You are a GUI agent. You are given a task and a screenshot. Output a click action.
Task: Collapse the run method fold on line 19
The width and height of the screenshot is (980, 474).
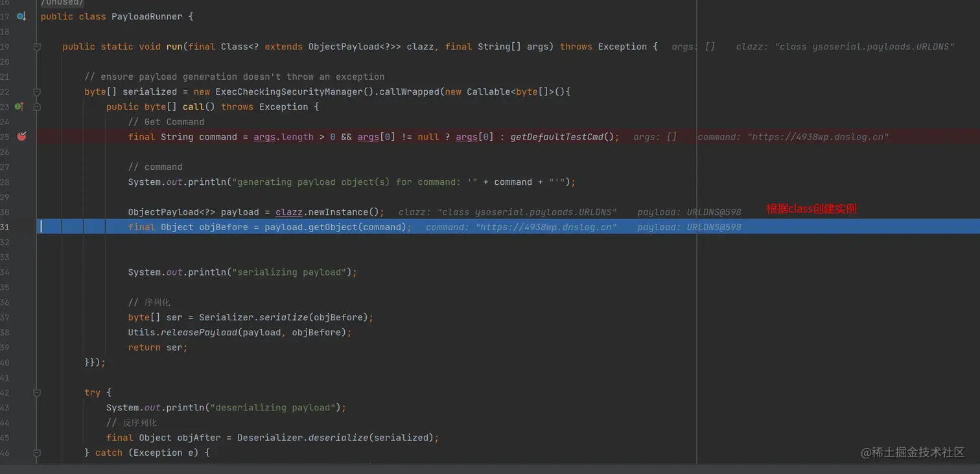(37, 47)
